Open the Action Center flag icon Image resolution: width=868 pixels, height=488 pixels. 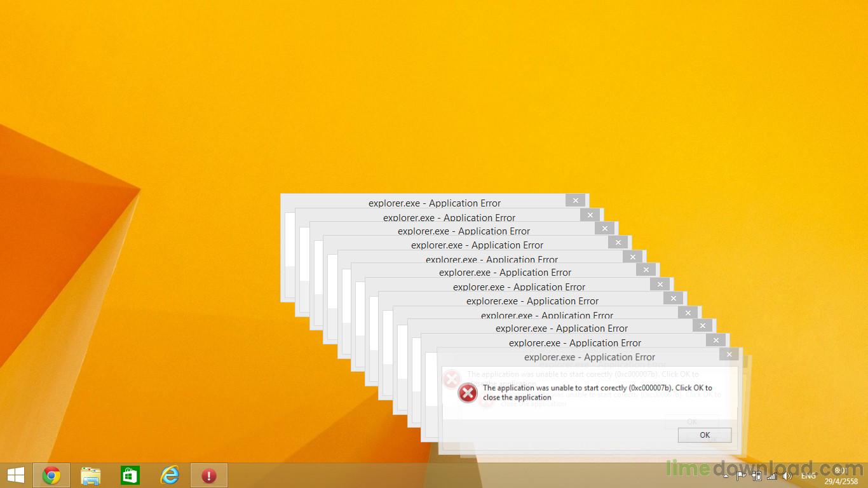pyautogui.click(x=741, y=476)
